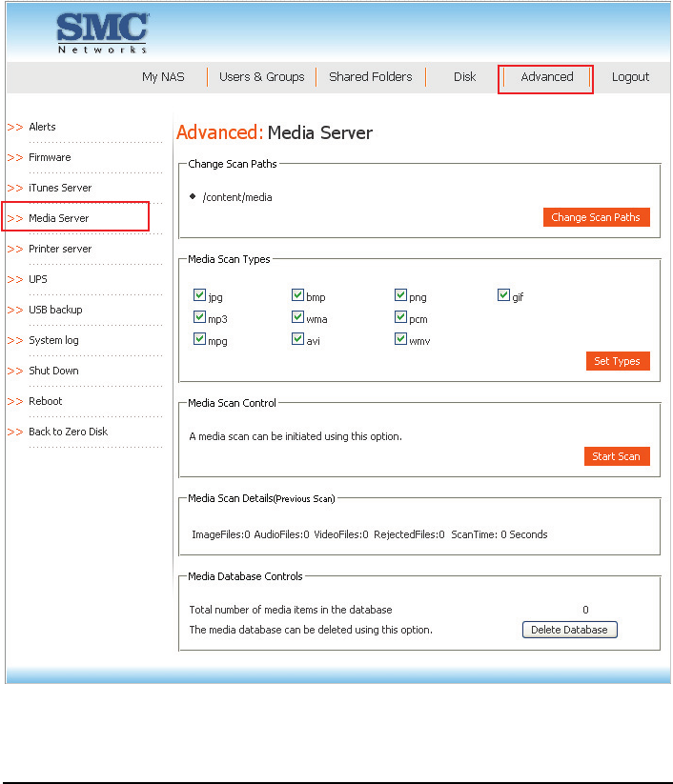Click the ScanTime: 0 Seconds value

coord(500,534)
